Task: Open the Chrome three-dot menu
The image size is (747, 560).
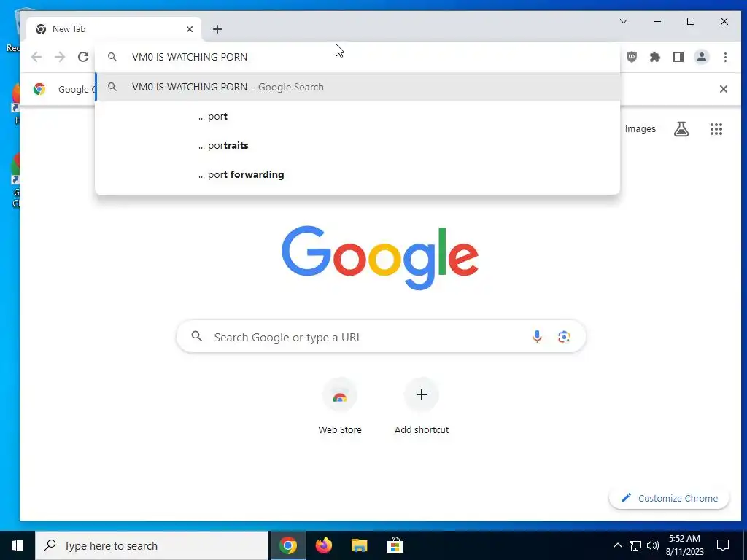Action: [725, 57]
